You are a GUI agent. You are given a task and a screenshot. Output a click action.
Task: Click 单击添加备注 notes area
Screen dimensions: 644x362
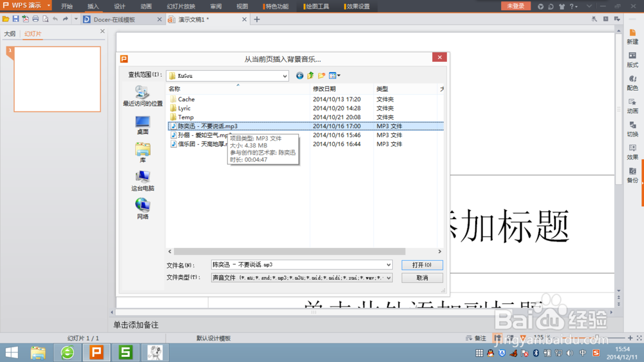tap(135, 325)
